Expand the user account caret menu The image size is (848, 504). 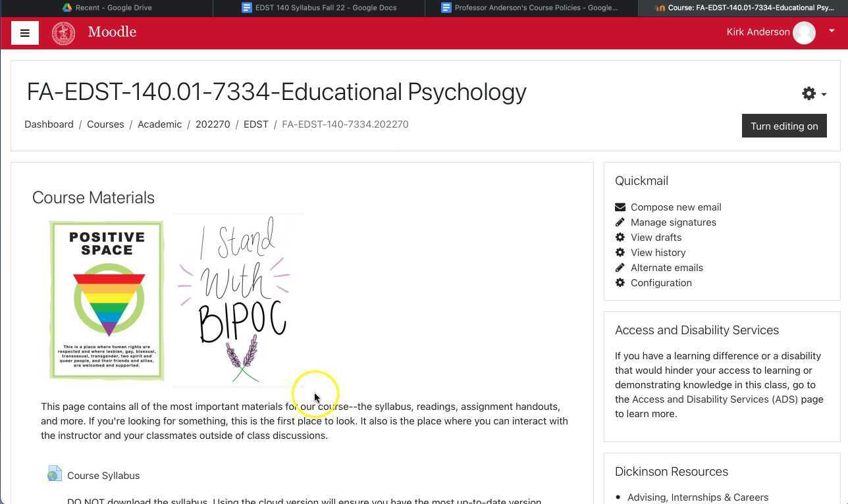[x=832, y=30]
